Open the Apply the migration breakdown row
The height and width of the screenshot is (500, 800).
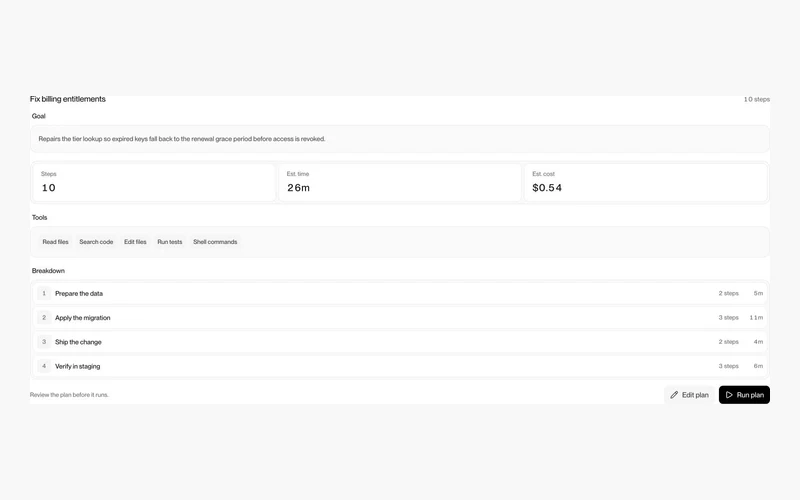pyautogui.click(x=400, y=317)
